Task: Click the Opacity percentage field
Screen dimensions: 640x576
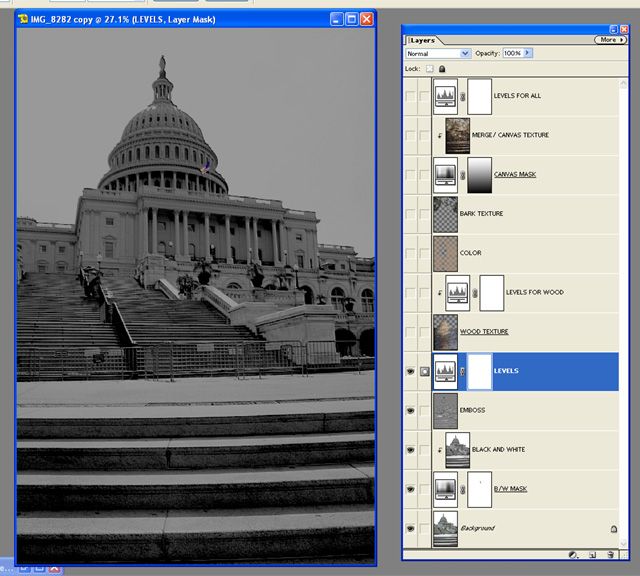Action: tap(511, 53)
